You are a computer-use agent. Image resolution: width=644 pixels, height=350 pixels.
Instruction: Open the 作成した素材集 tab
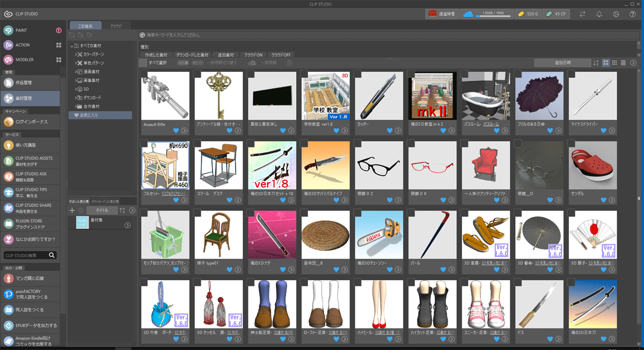click(79, 201)
